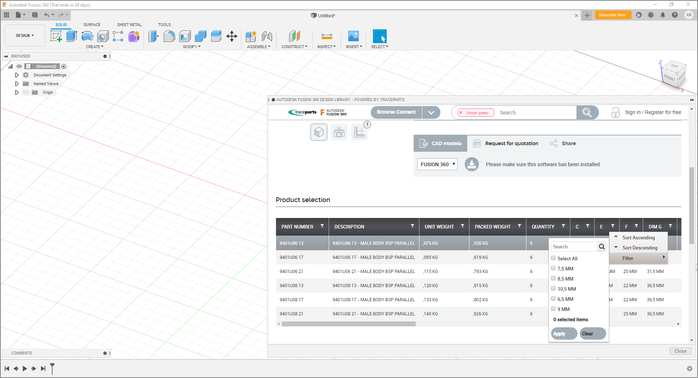Click Sign in / Register for free
Image resolution: width=698 pixels, height=378 pixels.
coord(653,112)
